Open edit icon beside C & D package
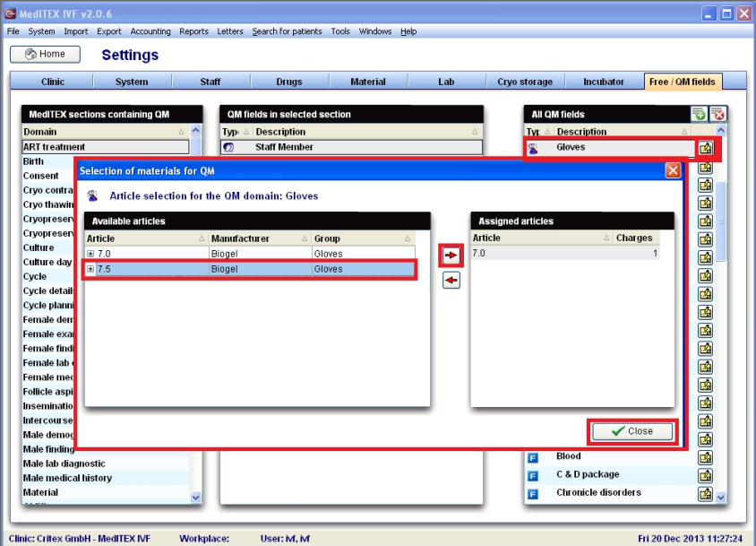 point(705,475)
